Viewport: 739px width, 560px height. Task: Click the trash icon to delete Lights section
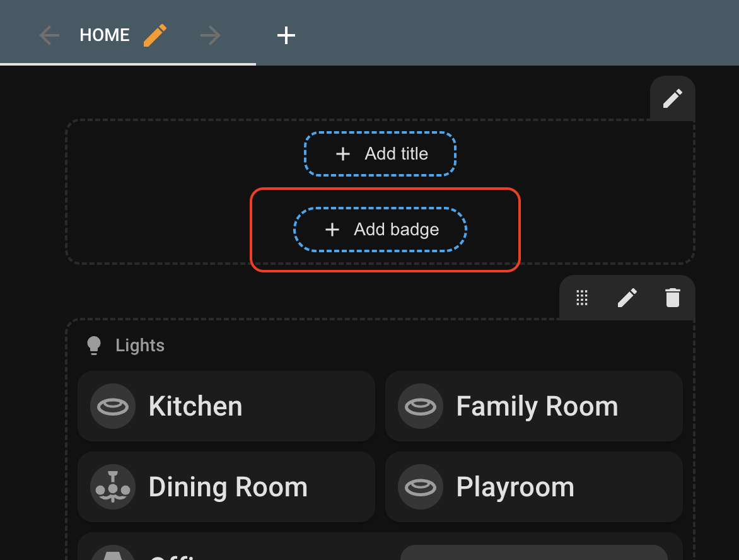tap(672, 298)
